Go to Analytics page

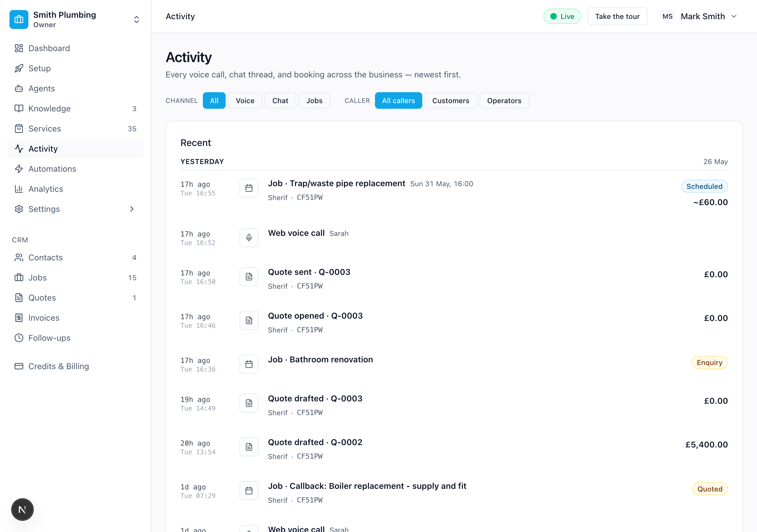click(x=75, y=189)
